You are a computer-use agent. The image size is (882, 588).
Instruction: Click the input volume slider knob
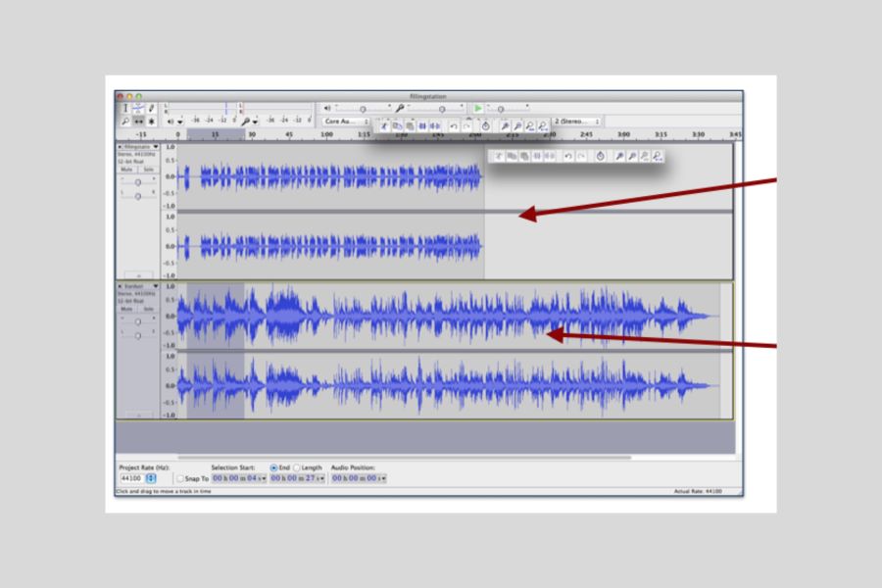pyautogui.click(x=442, y=109)
